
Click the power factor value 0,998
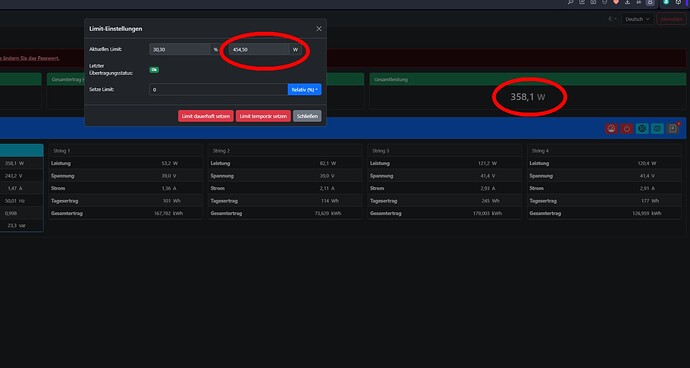(11, 213)
